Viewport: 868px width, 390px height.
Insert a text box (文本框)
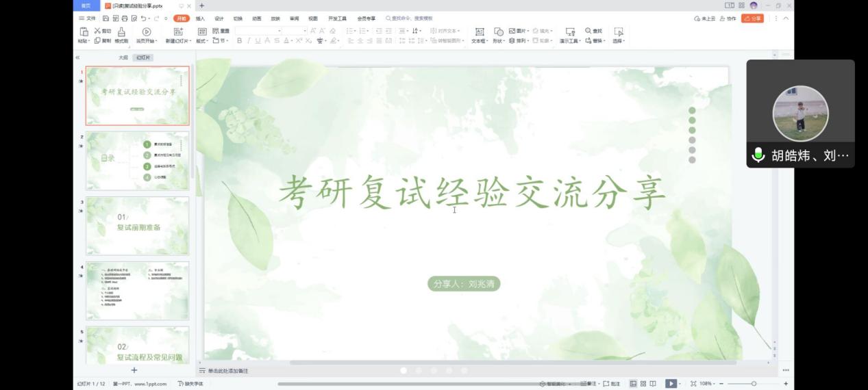click(479, 32)
